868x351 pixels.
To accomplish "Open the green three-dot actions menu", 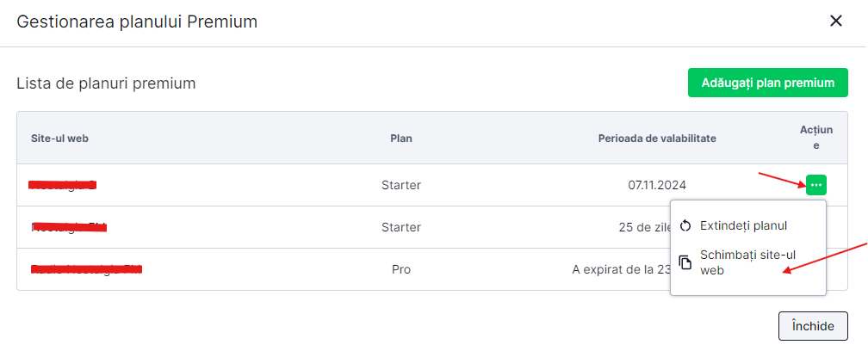I will point(816,184).
